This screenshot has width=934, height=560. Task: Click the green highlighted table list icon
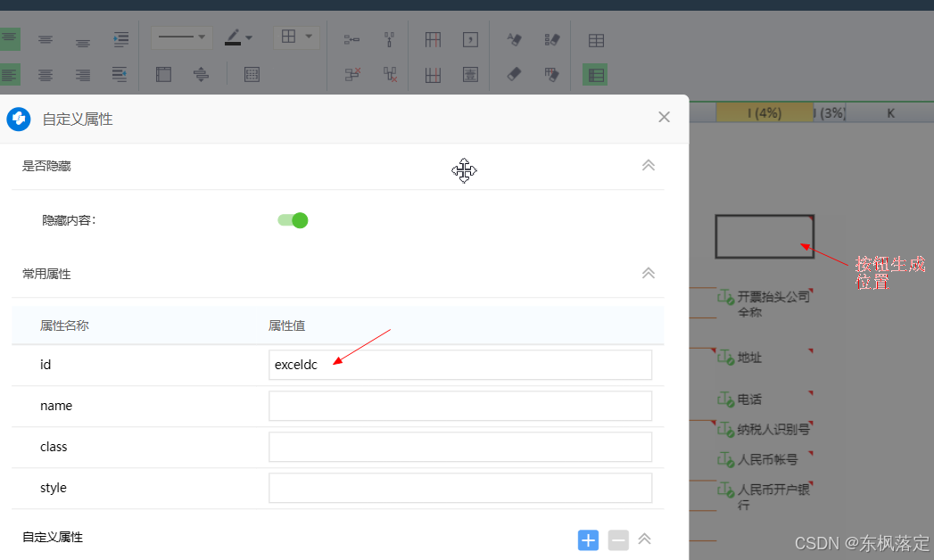pyautogui.click(x=595, y=75)
